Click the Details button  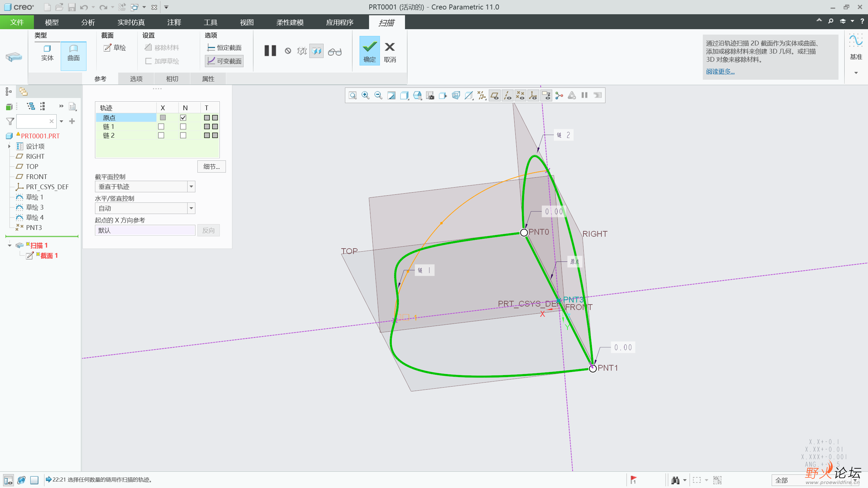pyautogui.click(x=211, y=167)
